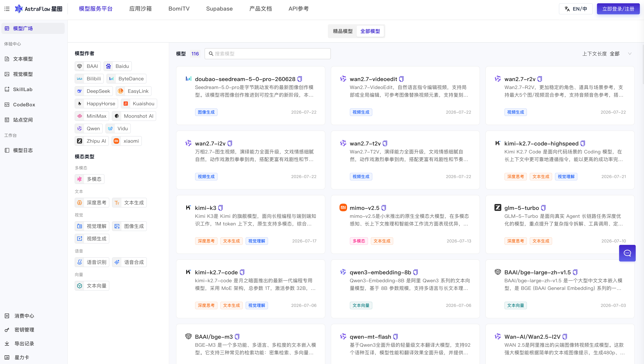Toggle the 视频生成 modality filter
This screenshot has width=644, height=364.
coord(92,239)
